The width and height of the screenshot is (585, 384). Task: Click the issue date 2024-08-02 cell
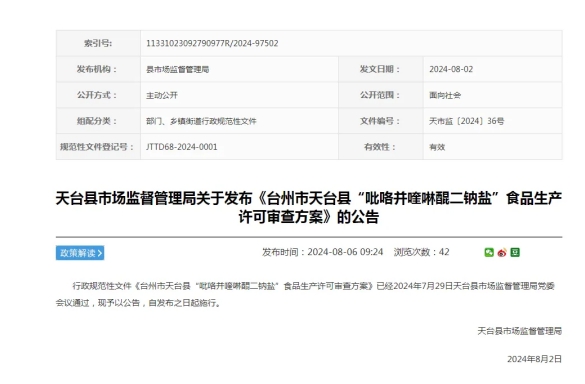(x=451, y=69)
